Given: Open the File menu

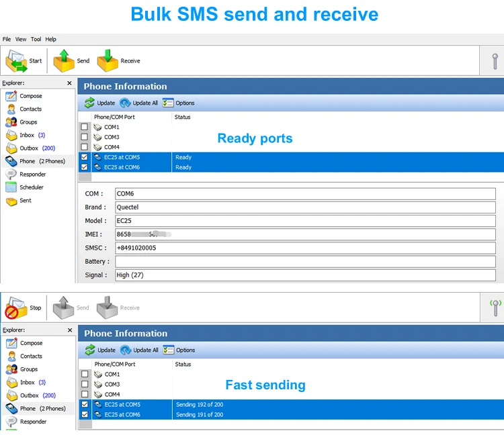Looking at the screenshot, I should tap(7, 40).
